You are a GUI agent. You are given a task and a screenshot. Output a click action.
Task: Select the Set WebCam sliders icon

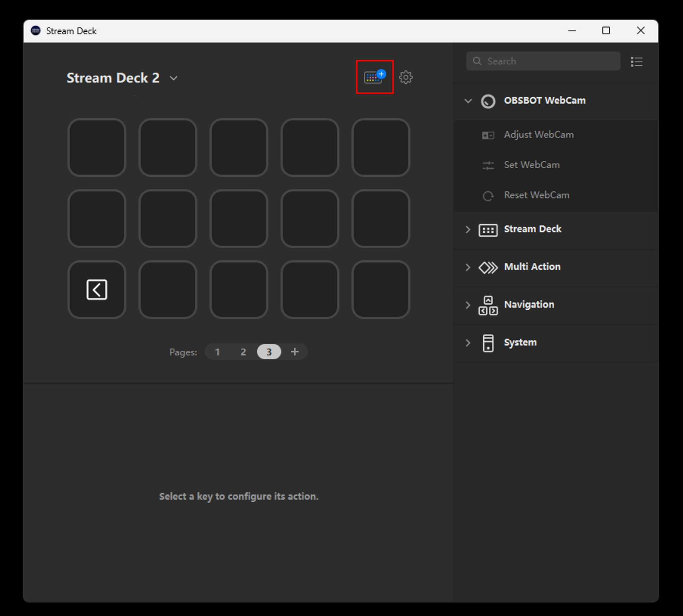tap(488, 165)
